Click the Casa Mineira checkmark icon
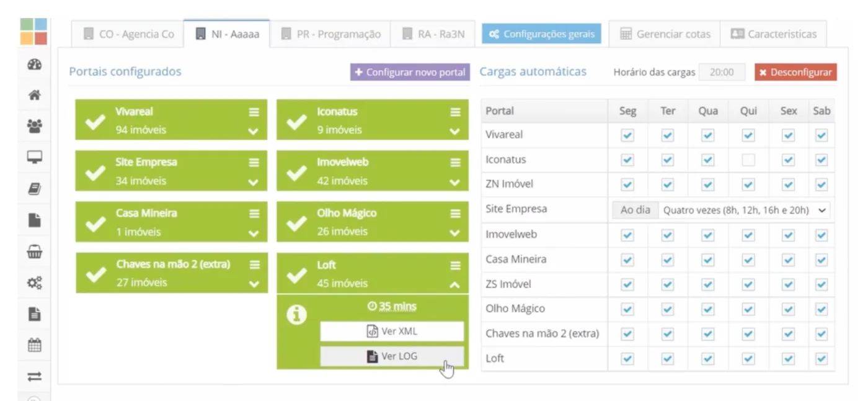Screen dimensions: 868x401 95,223
